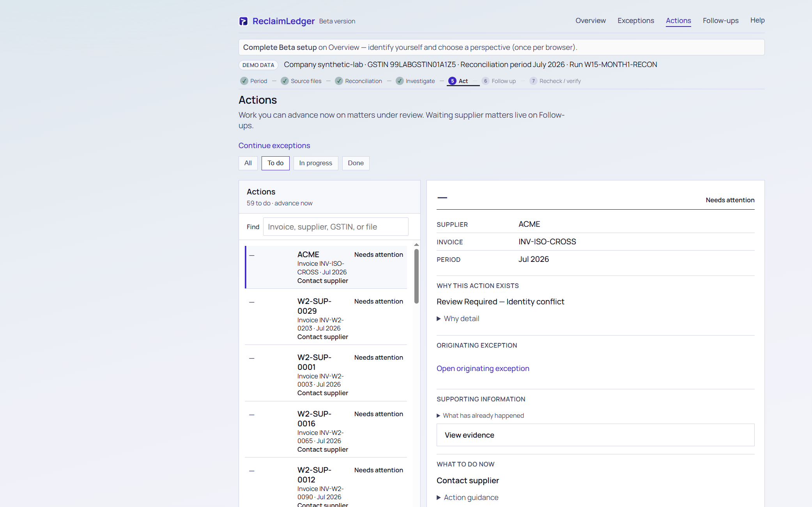Screen dimensions: 812x507
Task: Open the Exceptions nav tab
Action: pyautogui.click(x=636, y=21)
